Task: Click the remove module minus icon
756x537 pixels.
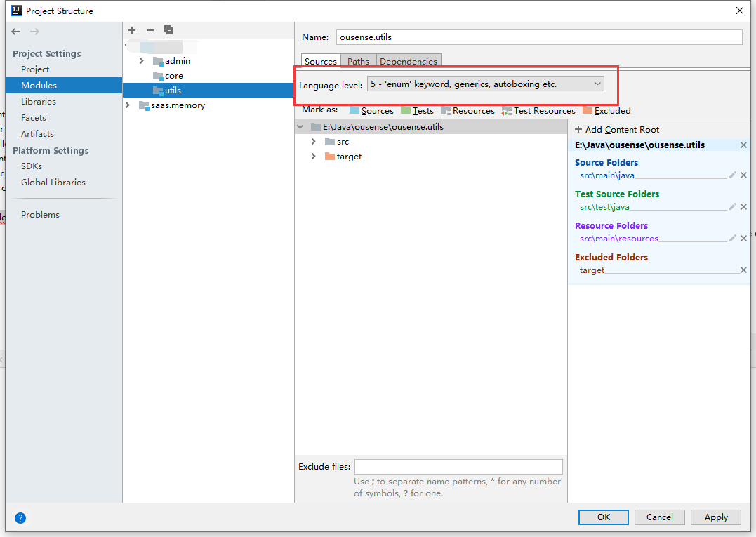Action: [x=150, y=30]
